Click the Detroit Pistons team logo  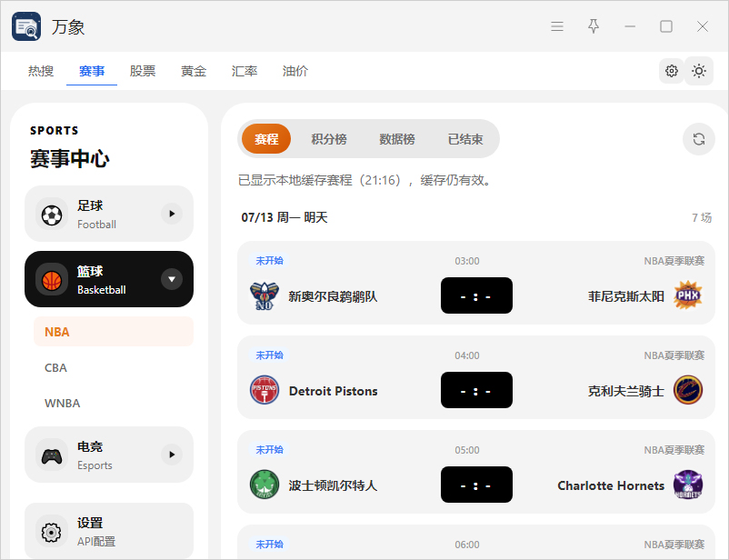click(x=265, y=390)
